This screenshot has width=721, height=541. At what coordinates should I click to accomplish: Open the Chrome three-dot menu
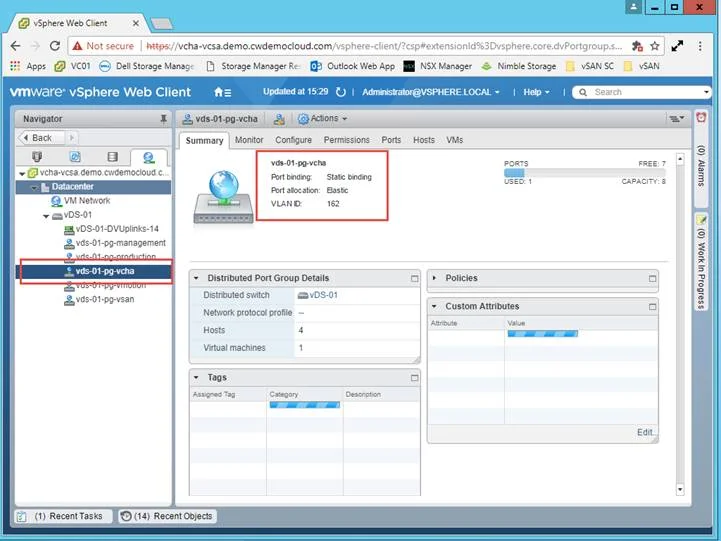click(x=700, y=46)
